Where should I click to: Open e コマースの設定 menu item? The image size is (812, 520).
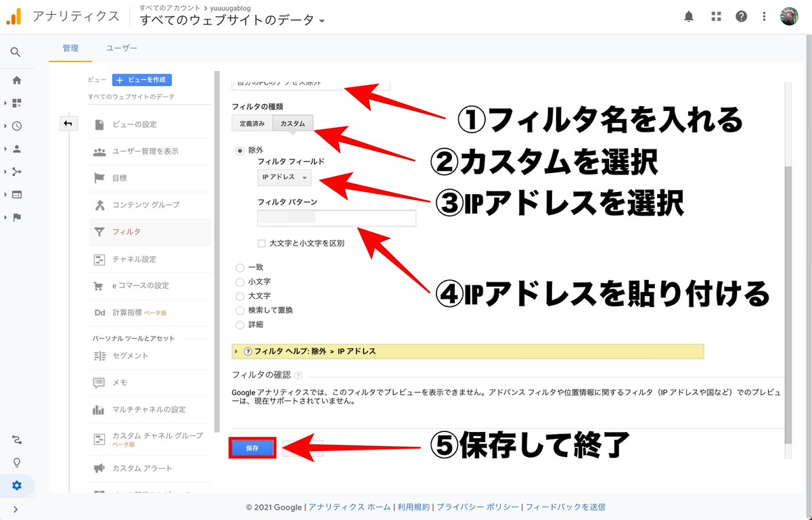tap(150, 285)
